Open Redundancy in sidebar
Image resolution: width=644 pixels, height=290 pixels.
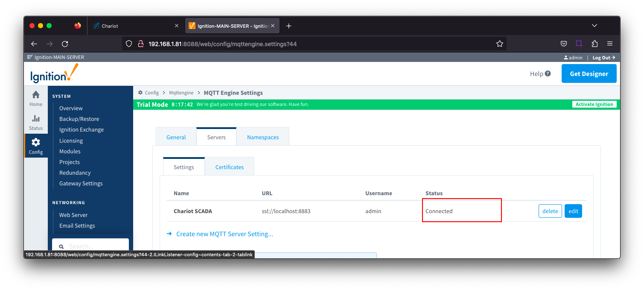click(x=75, y=173)
